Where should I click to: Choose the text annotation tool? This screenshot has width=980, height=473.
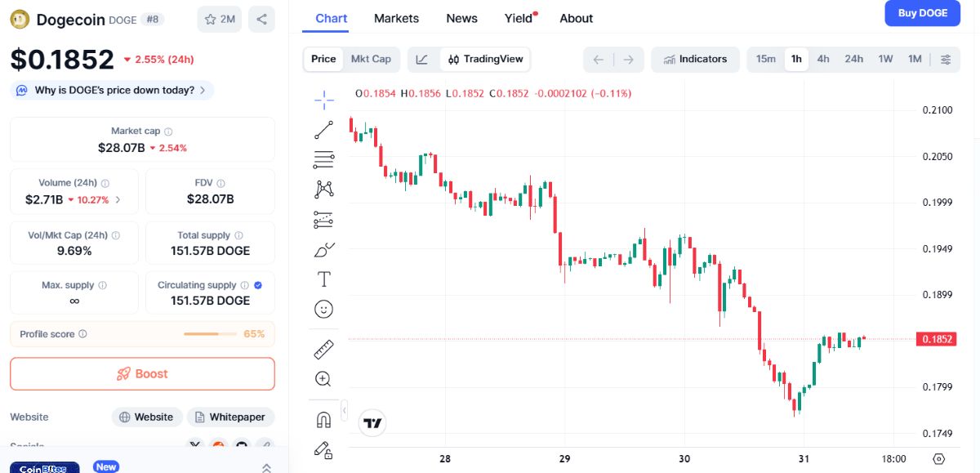click(324, 279)
